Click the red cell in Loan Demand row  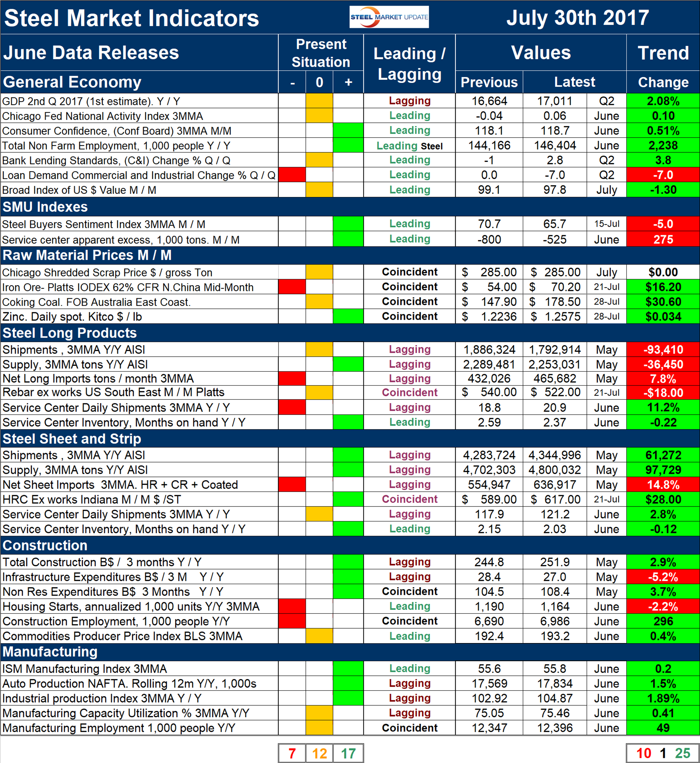[x=292, y=175]
